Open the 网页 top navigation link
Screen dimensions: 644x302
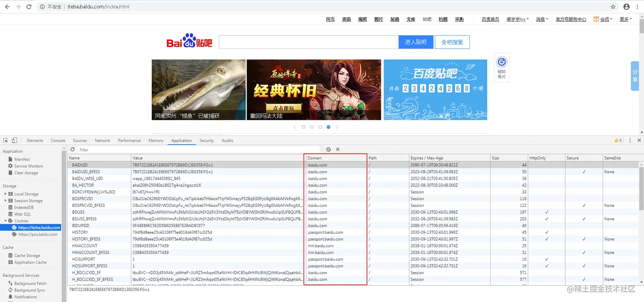pyautogui.click(x=331, y=19)
